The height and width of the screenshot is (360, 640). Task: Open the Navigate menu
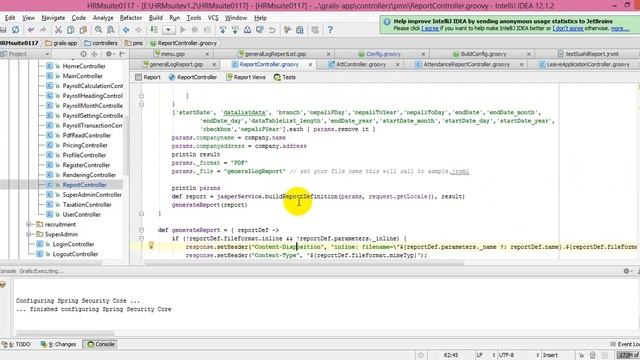pyautogui.click(x=53, y=18)
